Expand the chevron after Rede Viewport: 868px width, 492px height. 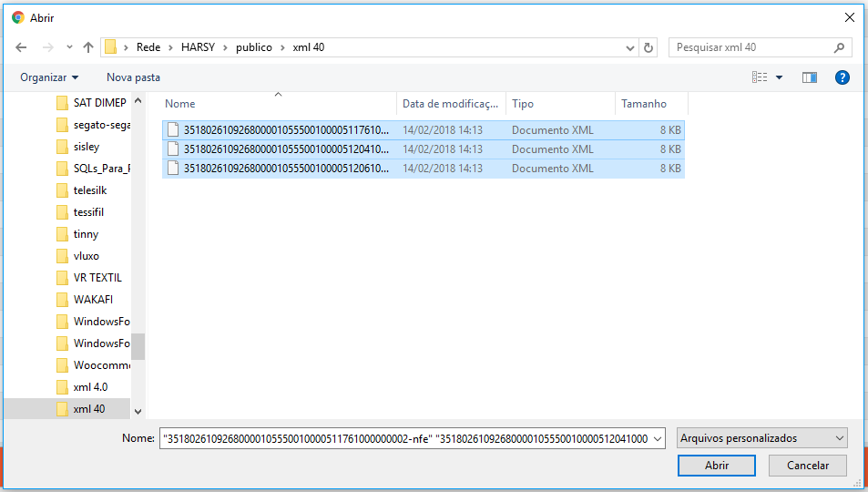(x=170, y=47)
